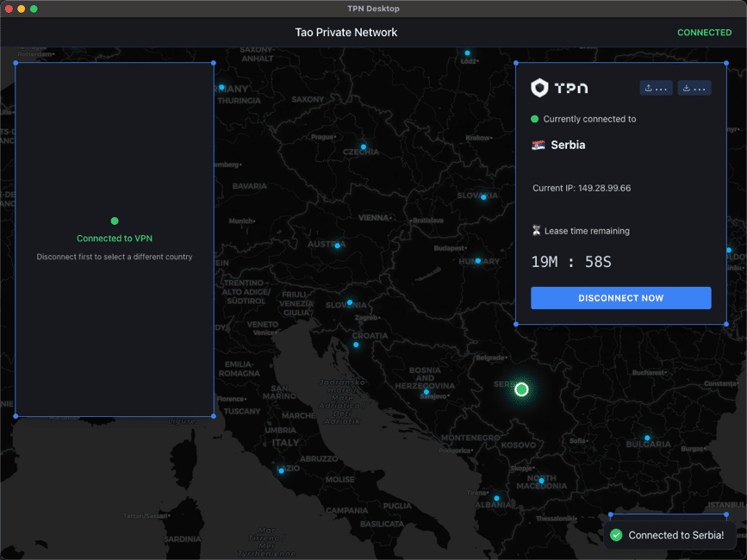Click the Current IP address text
Image resolution: width=747 pixels, height=560 pixels.
(x=582, y=188)
